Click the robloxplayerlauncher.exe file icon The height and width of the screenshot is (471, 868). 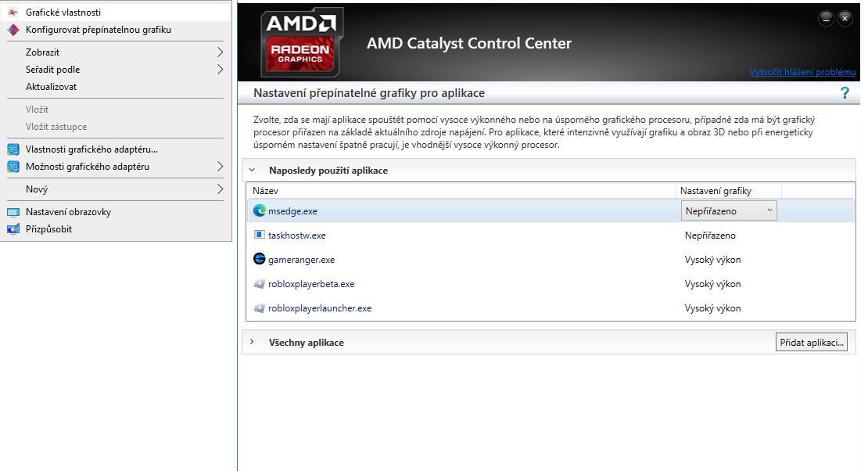coord(259,308)
